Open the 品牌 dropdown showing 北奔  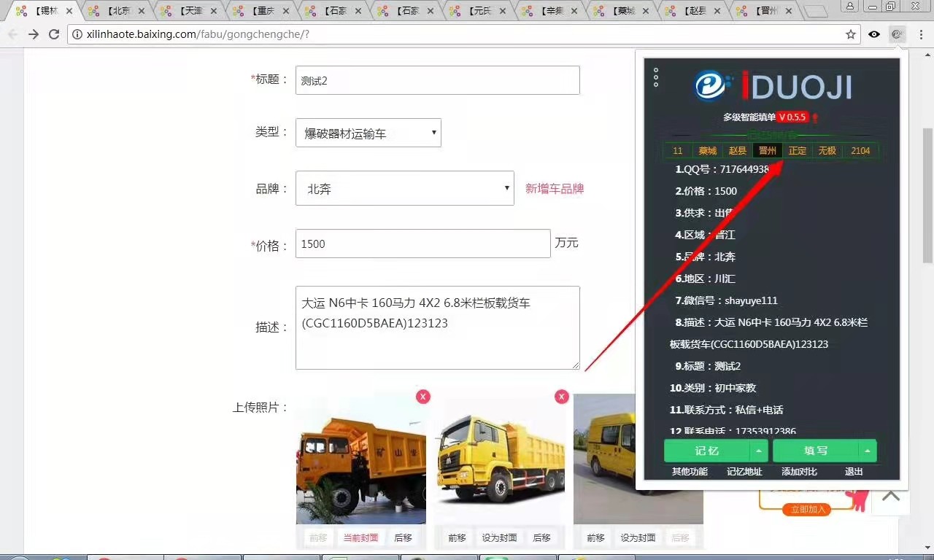[405, 188]
